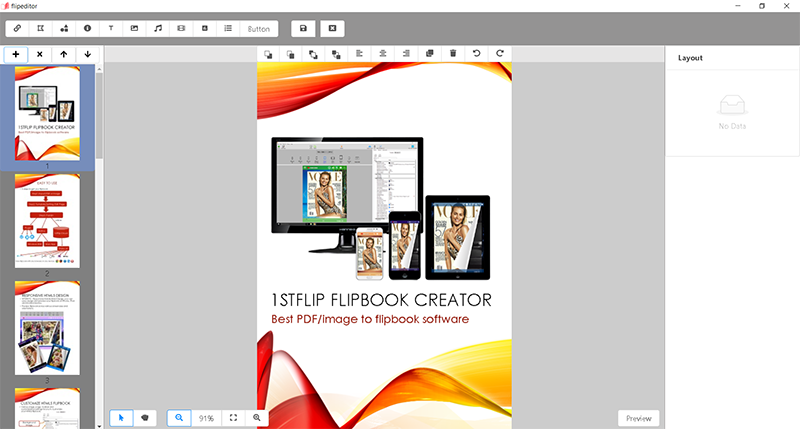Click the second layer-order icon above the canvas
The height and width of the screenshot is (429, 800).
click(291, 54)
